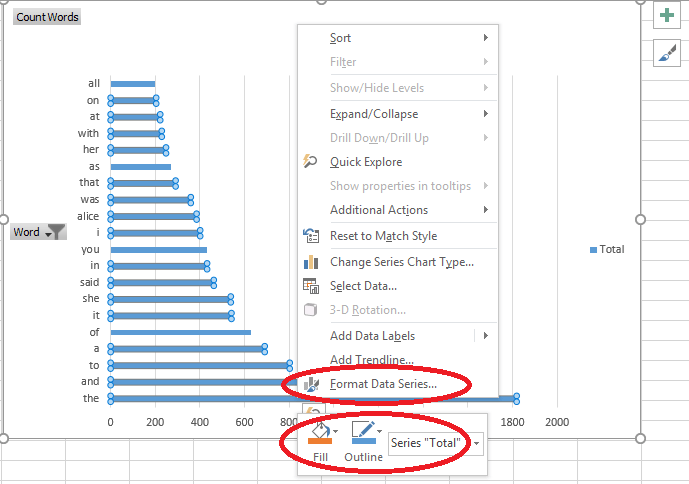Click the blue Total legend swatch

pyautogui.click(x=594, y=249)
